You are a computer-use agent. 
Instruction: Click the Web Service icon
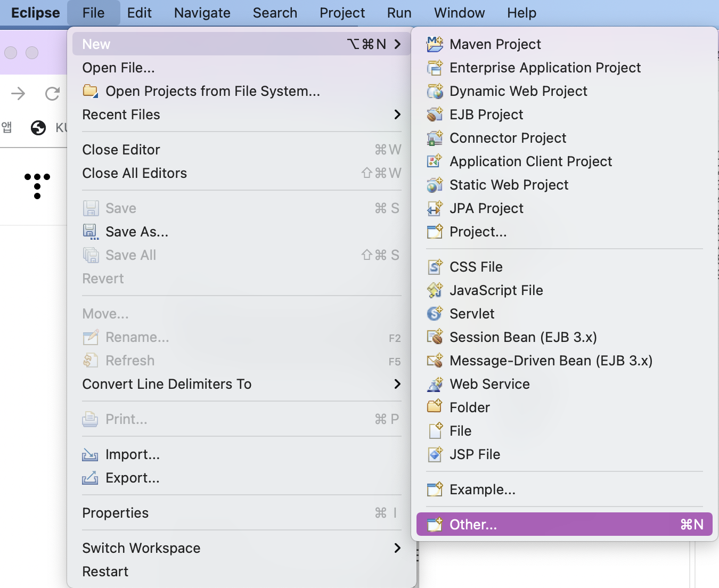[x=435, y=384]
